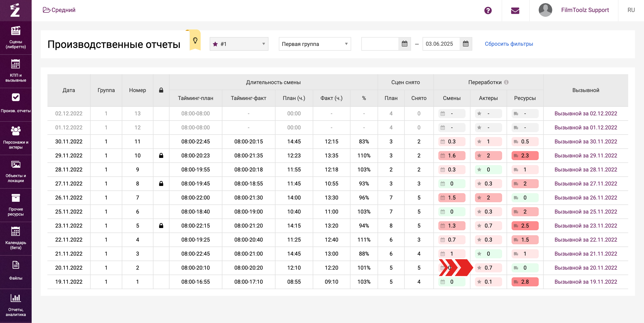
Task: Open Вызывной за 22.11.2022 link
Action: tap(585, 240)
